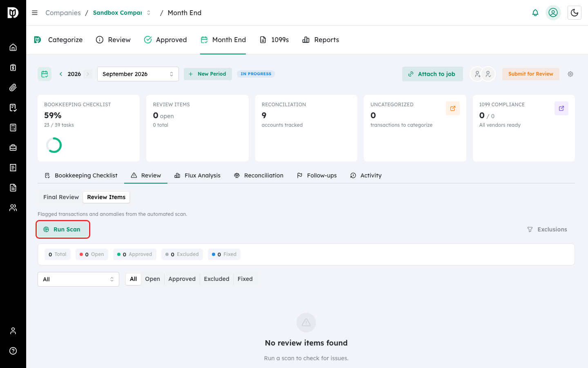
Task: Open the user profile avatar
Action: coord(553,13)
